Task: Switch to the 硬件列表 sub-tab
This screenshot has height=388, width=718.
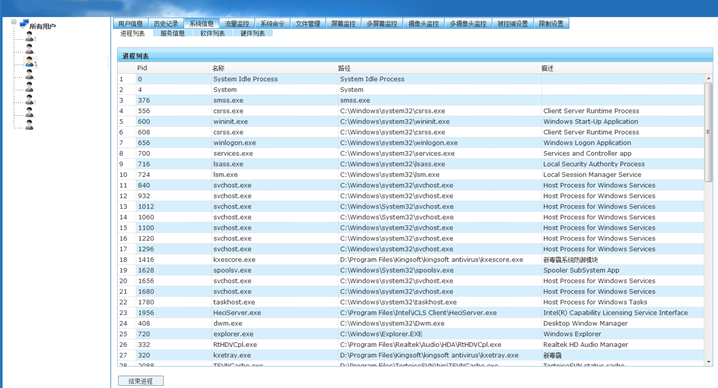Action: pyautogui.click(x=253, y=33)
